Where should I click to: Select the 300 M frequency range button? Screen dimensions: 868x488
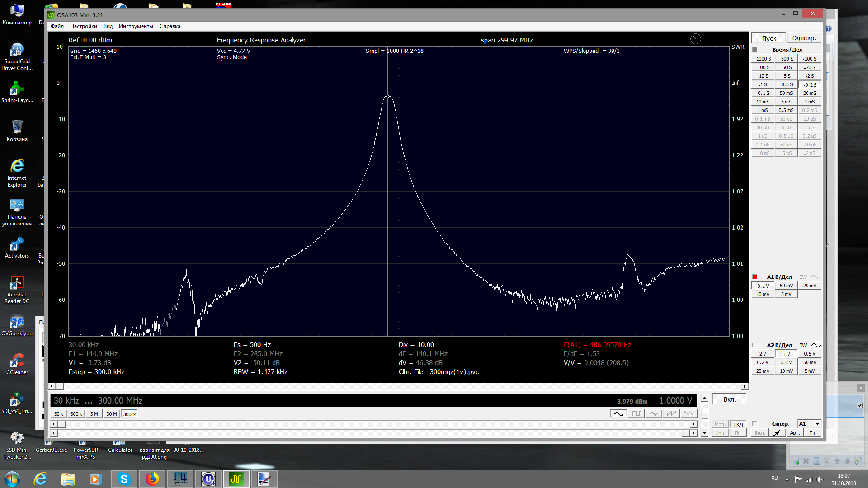[x=130, y=414]
